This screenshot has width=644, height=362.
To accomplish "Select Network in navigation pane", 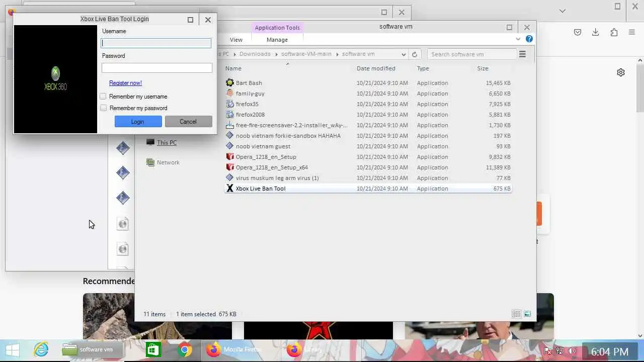I will click(x=168, y=162).
